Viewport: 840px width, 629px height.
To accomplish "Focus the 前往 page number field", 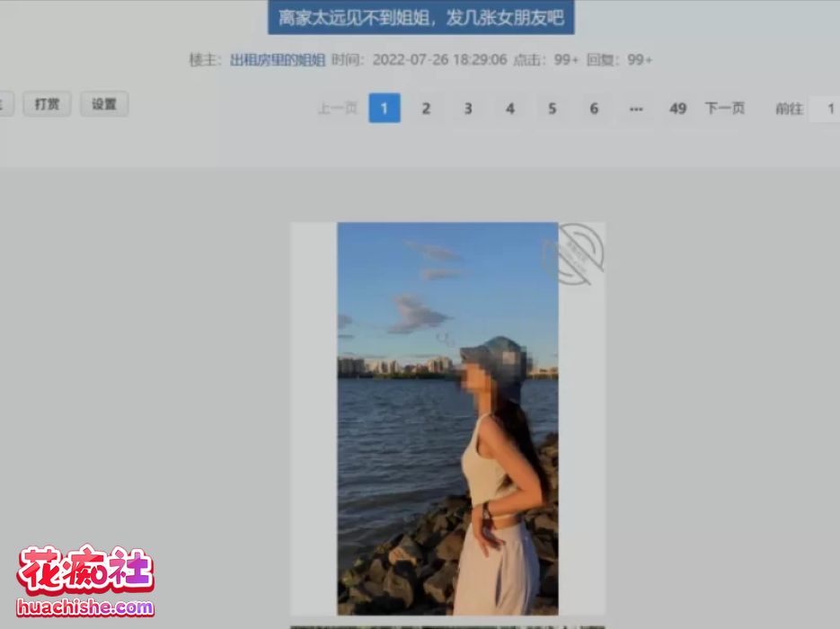I will 825,108.
